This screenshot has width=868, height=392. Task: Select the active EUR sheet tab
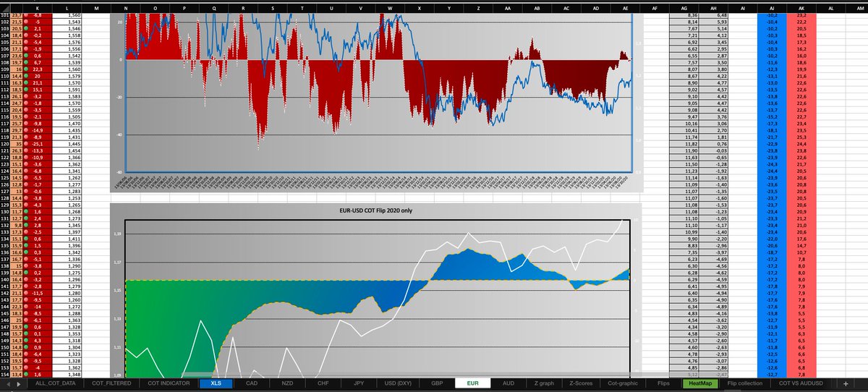pos(473,384)
